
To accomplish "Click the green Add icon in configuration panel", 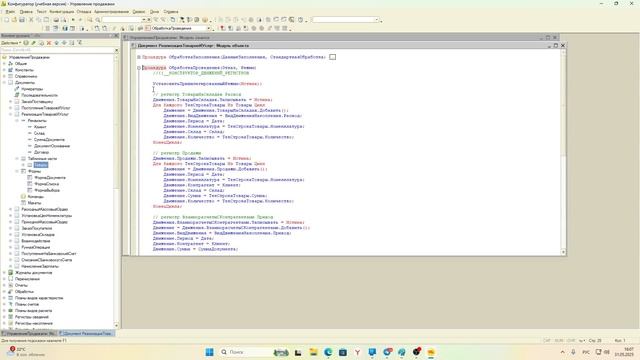I will point(26,43).
